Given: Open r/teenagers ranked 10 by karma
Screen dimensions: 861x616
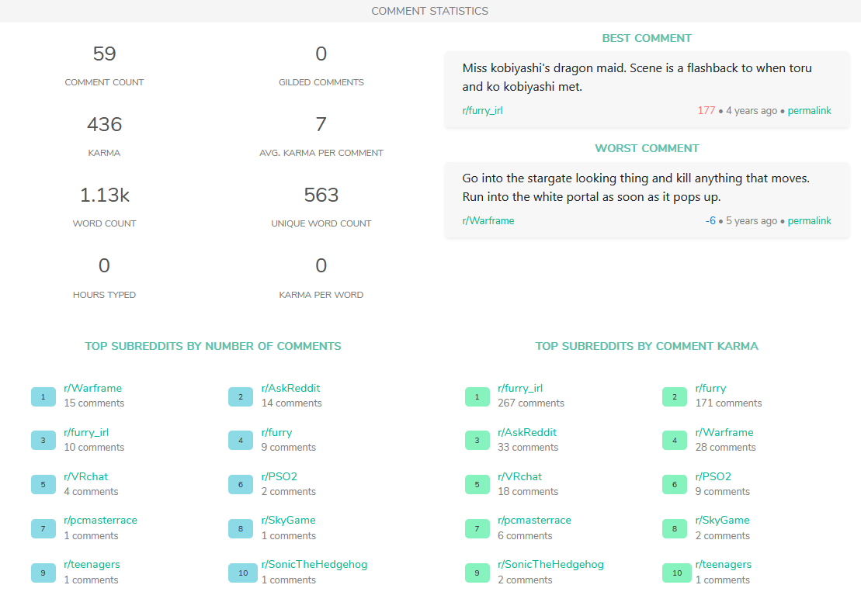Looking at the screenshot, I should (x=723, y=565).
